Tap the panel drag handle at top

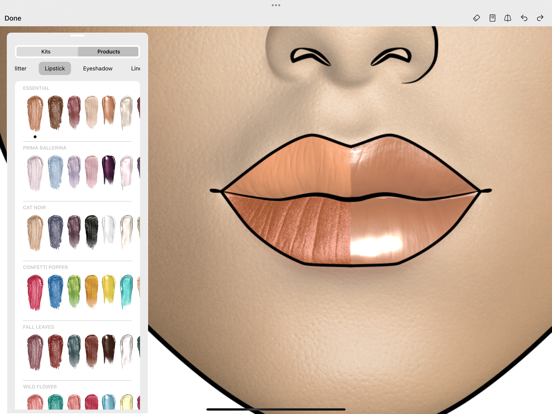pos(77,36)
